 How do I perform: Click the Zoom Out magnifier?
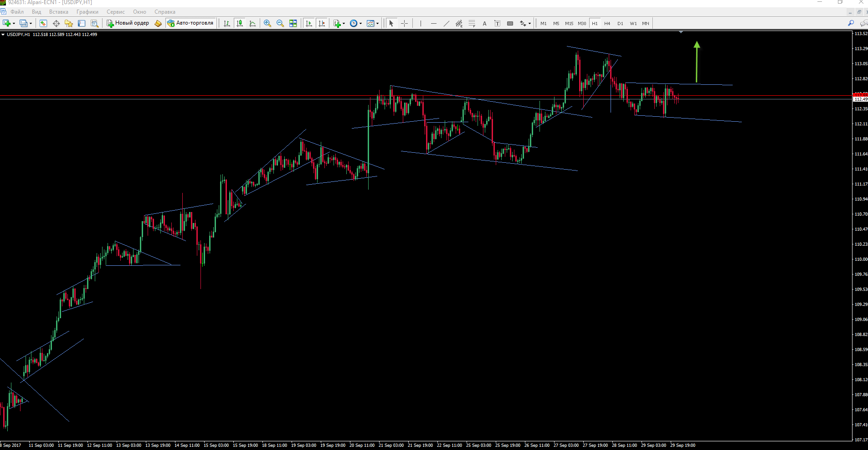point(280,23)
